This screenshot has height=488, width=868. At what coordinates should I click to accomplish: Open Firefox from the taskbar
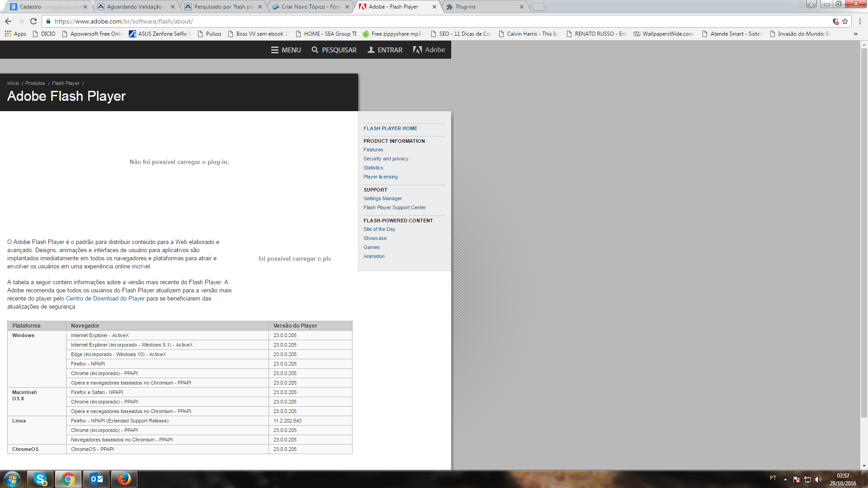[124, 479]
